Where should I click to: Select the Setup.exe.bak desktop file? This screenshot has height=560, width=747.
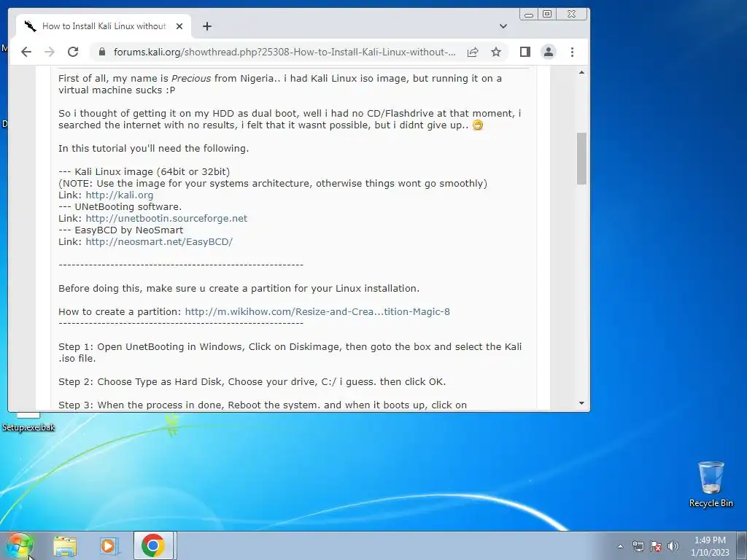click(x=28, y=422)
